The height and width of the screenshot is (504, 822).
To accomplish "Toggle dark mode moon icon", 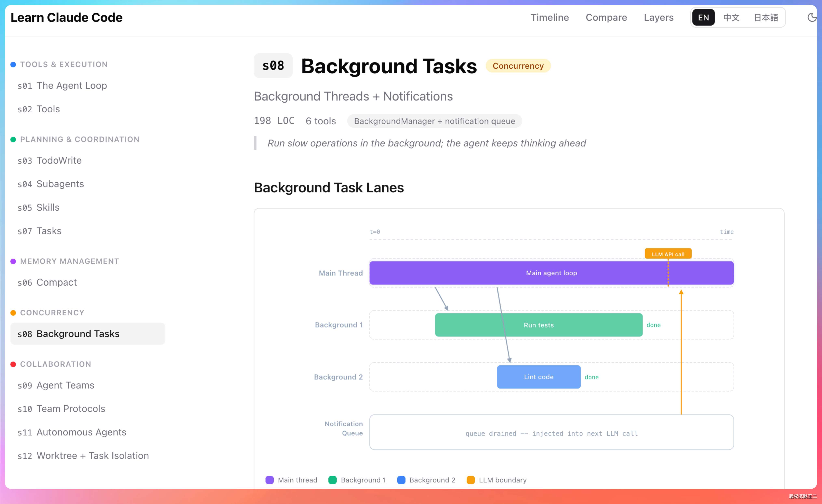I will click(x=812, y=17).
